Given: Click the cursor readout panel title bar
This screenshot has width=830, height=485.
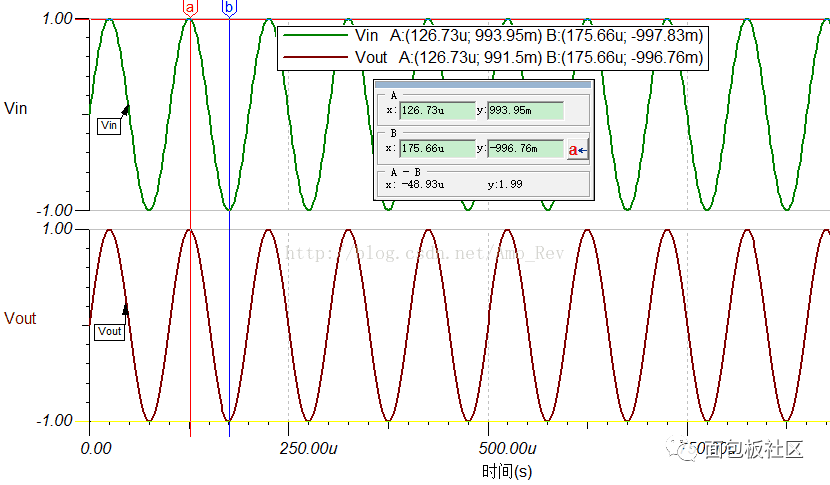Looking at the screenshot, I should pos(483,84).
